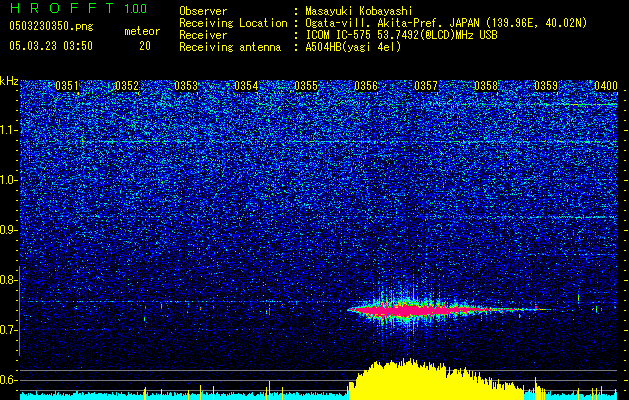
Task: Click the 0.7 kHz axis label
Action: 9,330
